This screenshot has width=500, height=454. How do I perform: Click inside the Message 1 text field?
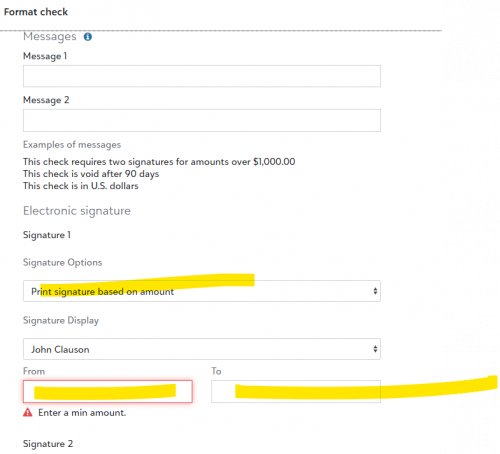click(202, 76)
